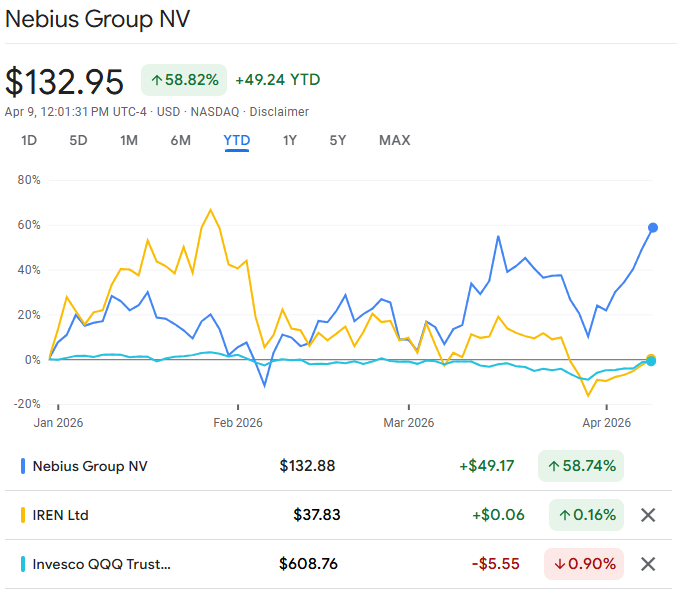Switch to the 6M range tab
Screen dimensions: 677x593
[180, 140]
